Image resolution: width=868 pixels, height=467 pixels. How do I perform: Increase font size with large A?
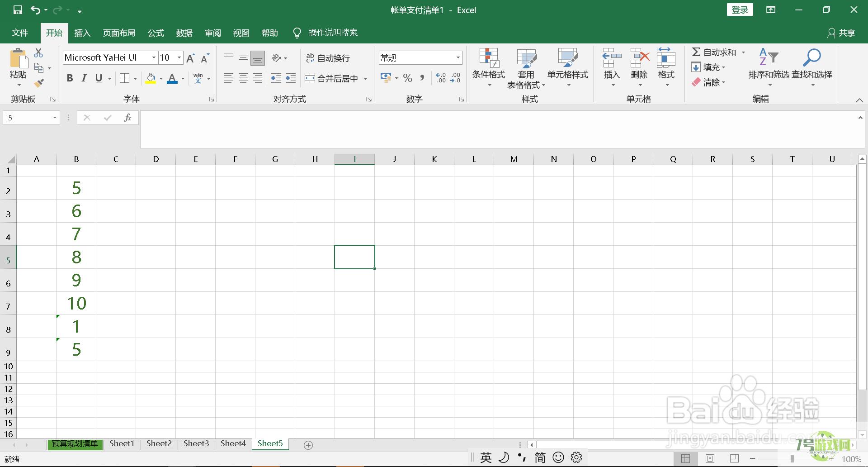pos(191,58)
